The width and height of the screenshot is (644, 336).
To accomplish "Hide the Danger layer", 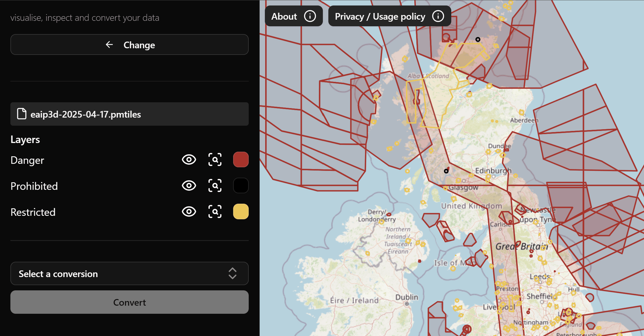I will [189, 160].
